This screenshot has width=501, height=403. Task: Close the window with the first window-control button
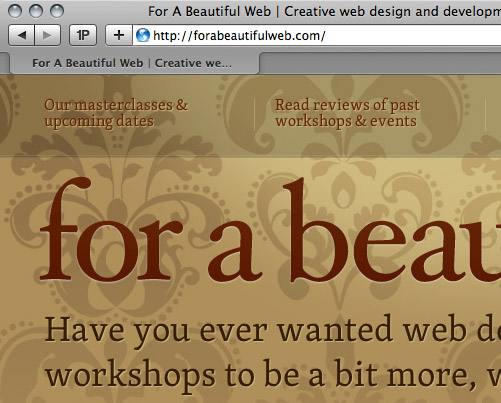(x=15, y=11)
